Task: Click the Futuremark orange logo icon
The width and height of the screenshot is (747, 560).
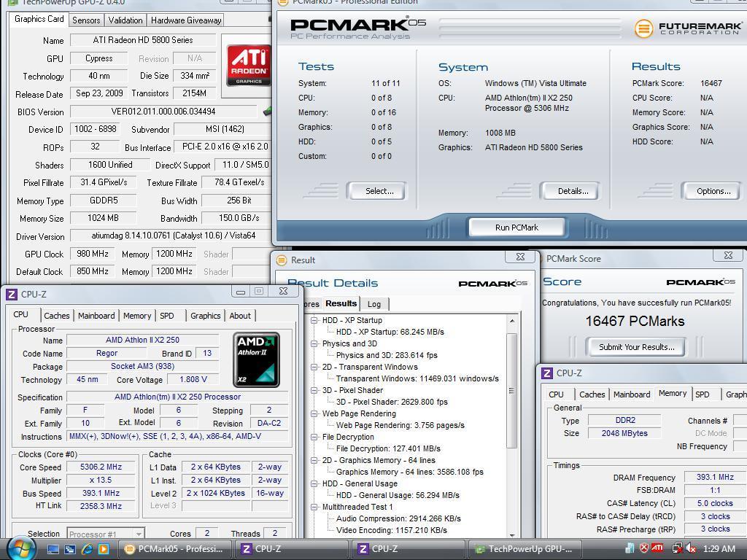Action: pyautogui.click(x=643, y=28)
